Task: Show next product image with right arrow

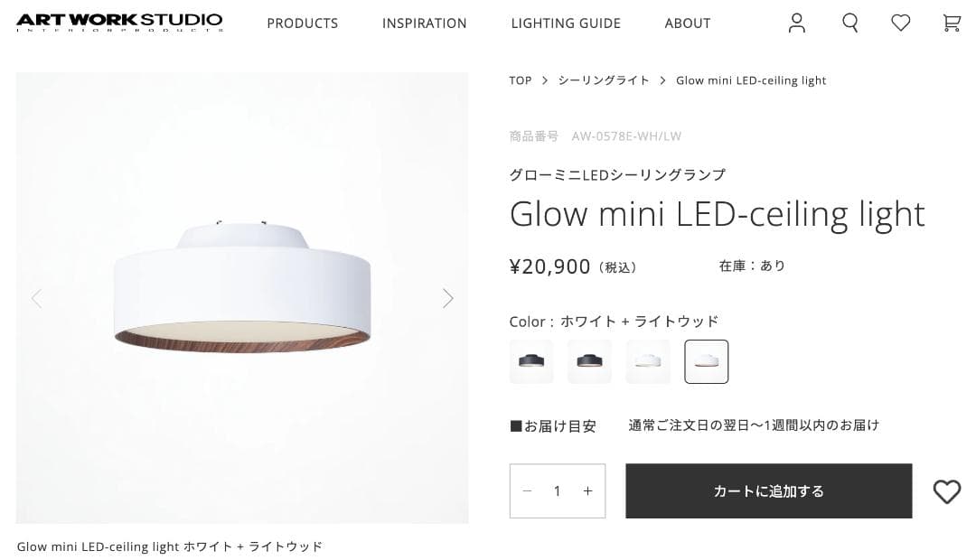Action: point(447,298)
